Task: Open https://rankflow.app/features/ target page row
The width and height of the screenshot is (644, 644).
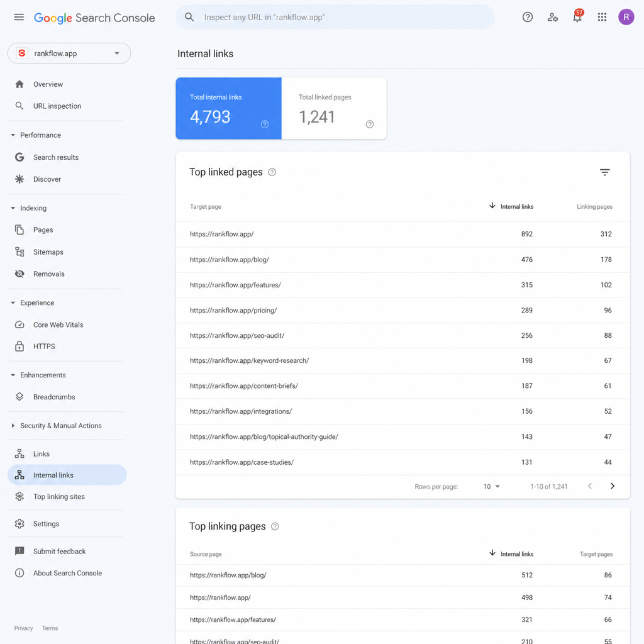Action: (402, 285)
